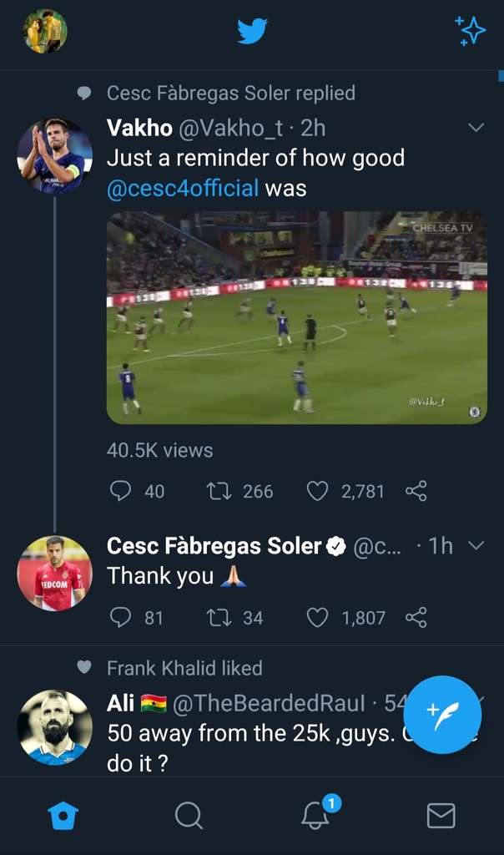Compose a new tweet with floating button
The height and width of the screenshot is (855, 504).
[x=442, y=715]
